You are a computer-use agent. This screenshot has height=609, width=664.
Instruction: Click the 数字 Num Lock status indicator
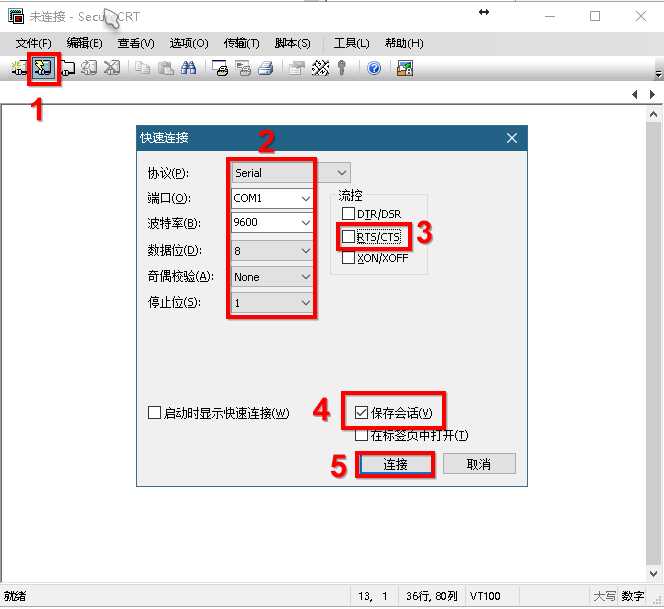point(633,596)
